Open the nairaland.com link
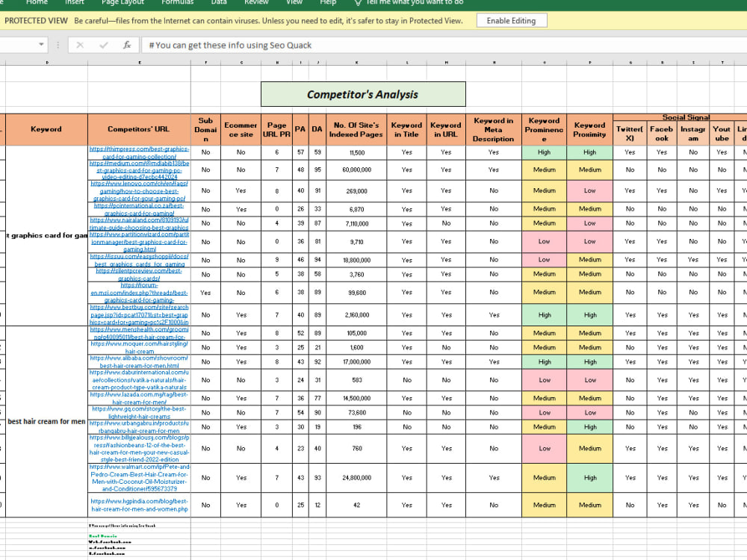Screen dimensions: 747x560 [x=139, y=224]
